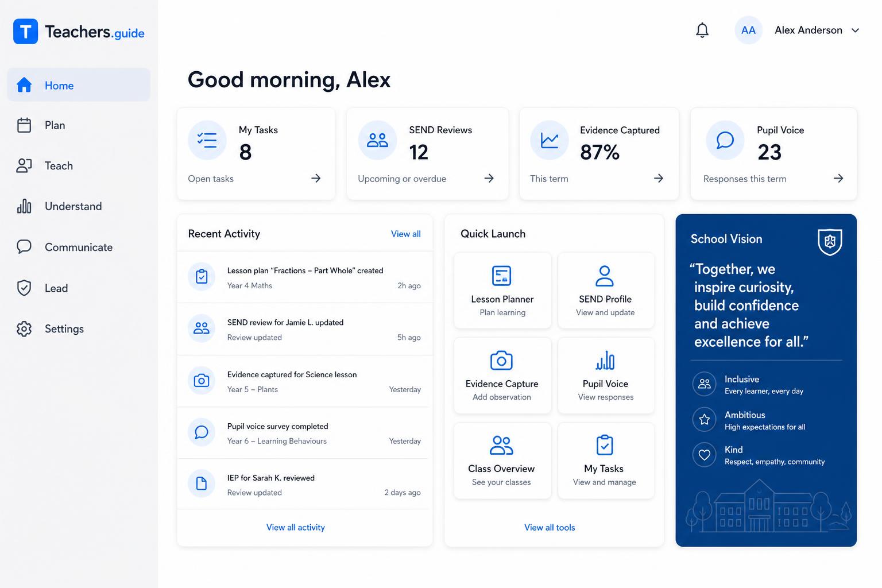Click the document icon for Sarah K. IEP
The image size is (882, 588).
click(202, 483)
